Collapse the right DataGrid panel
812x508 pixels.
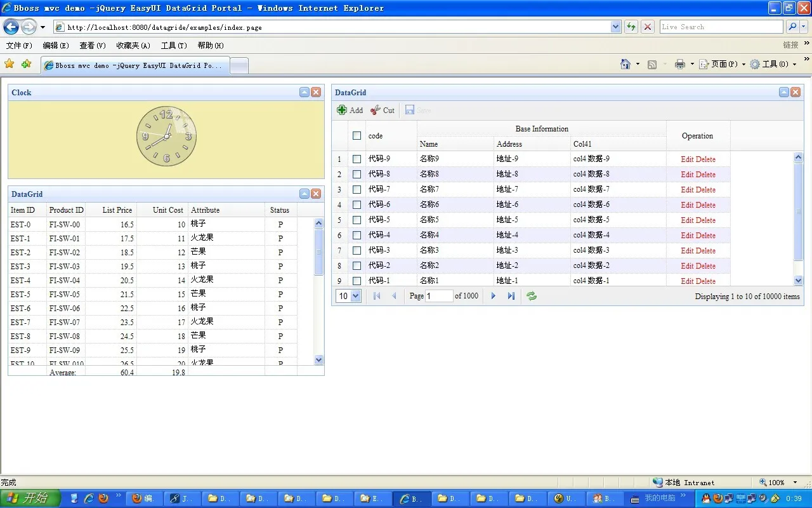[784, 92]
